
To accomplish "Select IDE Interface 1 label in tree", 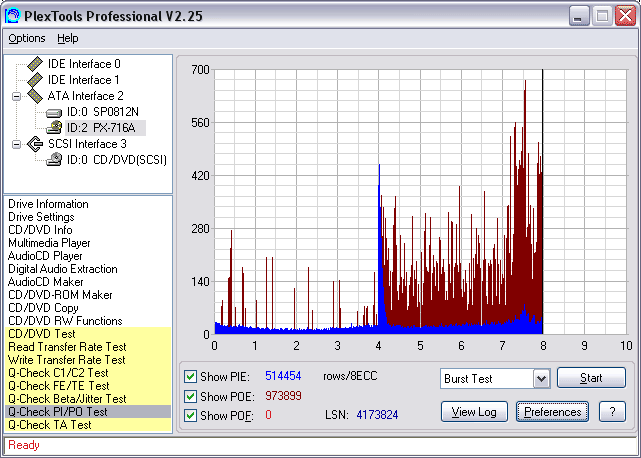I will (83, 80).
